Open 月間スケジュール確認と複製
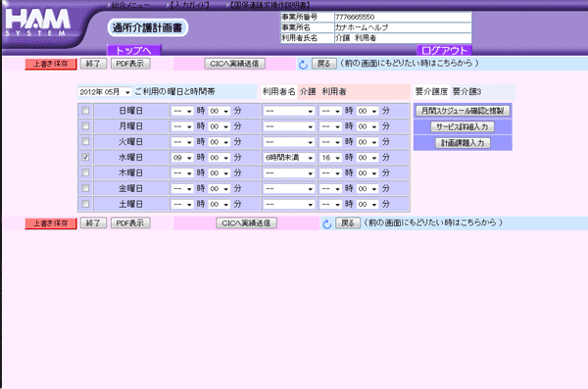The height and width of the screenshot is (389, 588). point(463,111)
